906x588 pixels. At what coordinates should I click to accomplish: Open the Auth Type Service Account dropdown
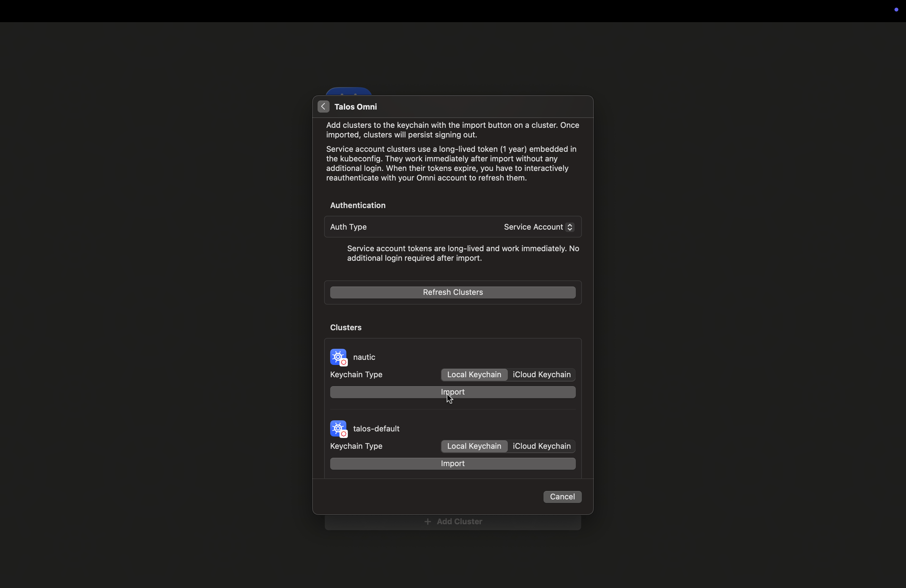pyautogui.click(x=539, y=227)
